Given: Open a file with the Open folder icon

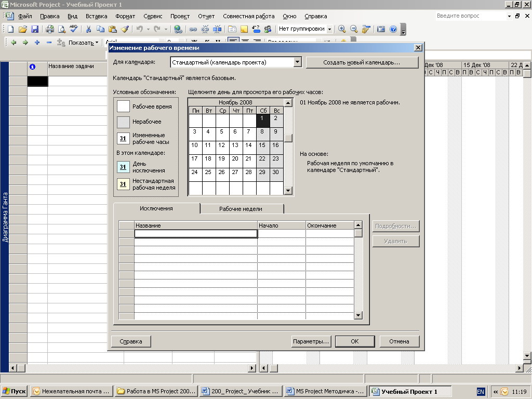Looking at the screenshot, I should click(x=23, y=29).
